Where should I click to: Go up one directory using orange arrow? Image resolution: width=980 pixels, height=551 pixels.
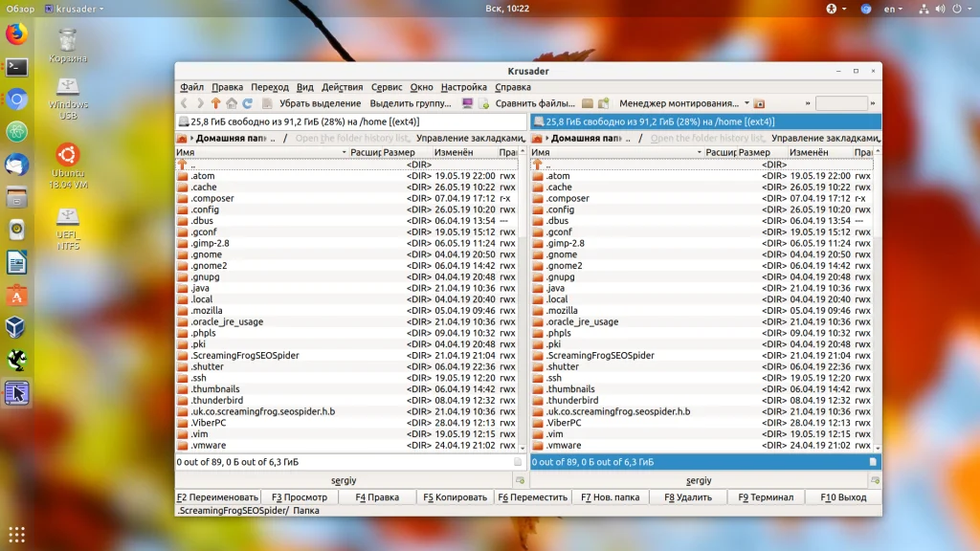tap(215, 103)
